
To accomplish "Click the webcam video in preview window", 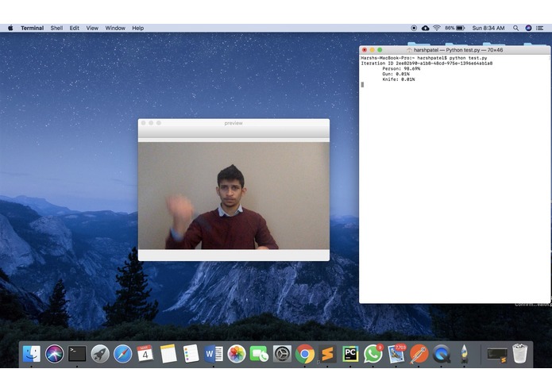I will tap(234, 195).
